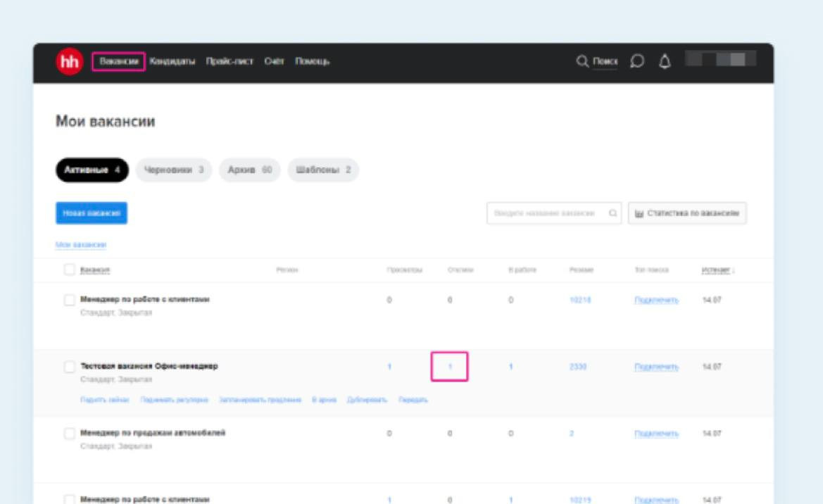Viewport: 823px width, 504px height.
Task: Click the search magnifier icon in header
Action: pos(582,62)
